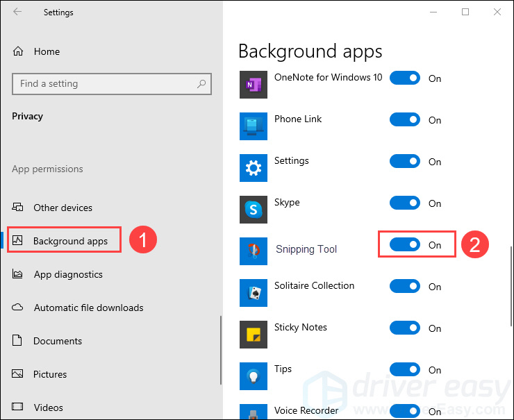Click the search magnifier in Find a setting
The image size is (514, 420).
[201, 84]
